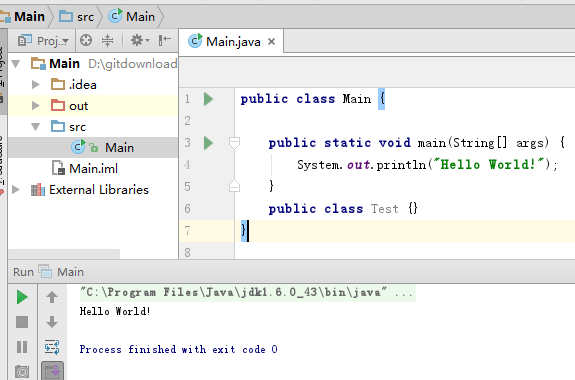Screen dimensions: 575x380
Task: Click fold end marker on line 5
Action: click(x=234, y=187)
